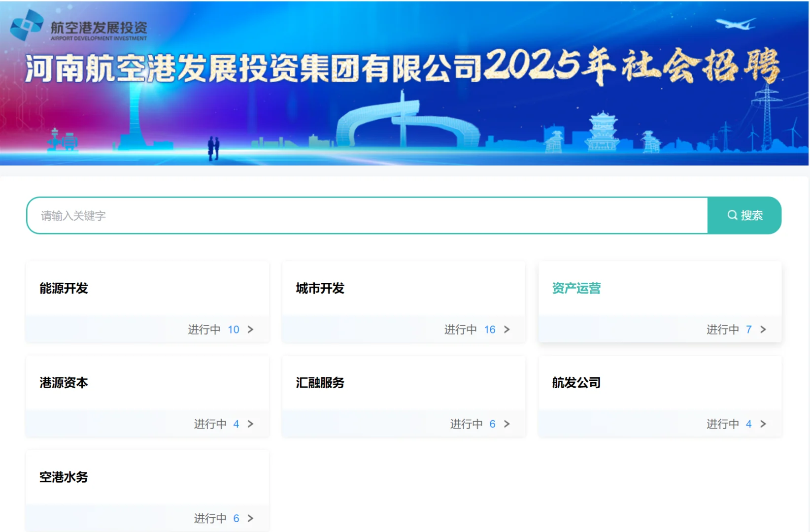Open the 港源资本 category card
The image size is (810, 532).
[147, 396]
